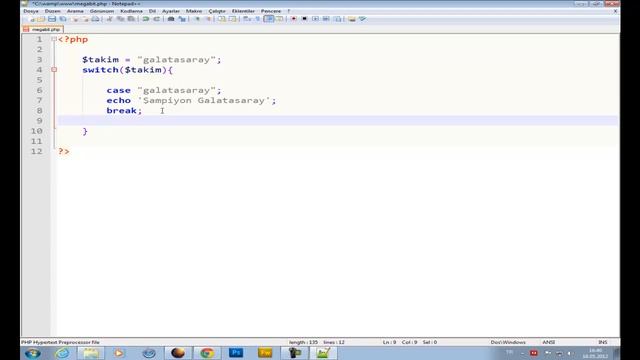This screenshot has height=360, width=640.
Task: Save the recorded macro icon
Action: 338,19
